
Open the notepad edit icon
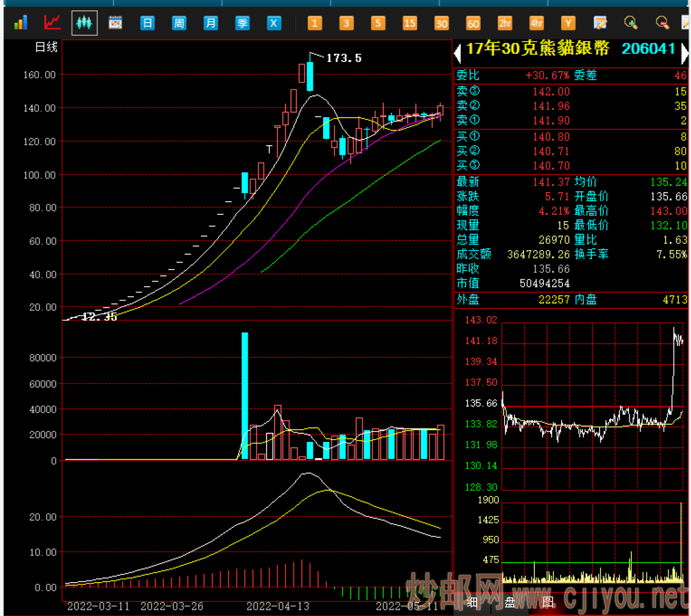tap(600, 24)
